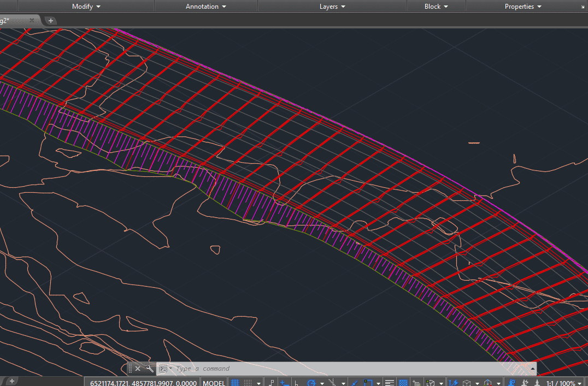Add a new layout tab at bottom left
Viewport: 588px width, 386px height.
[x=11, y=381]
